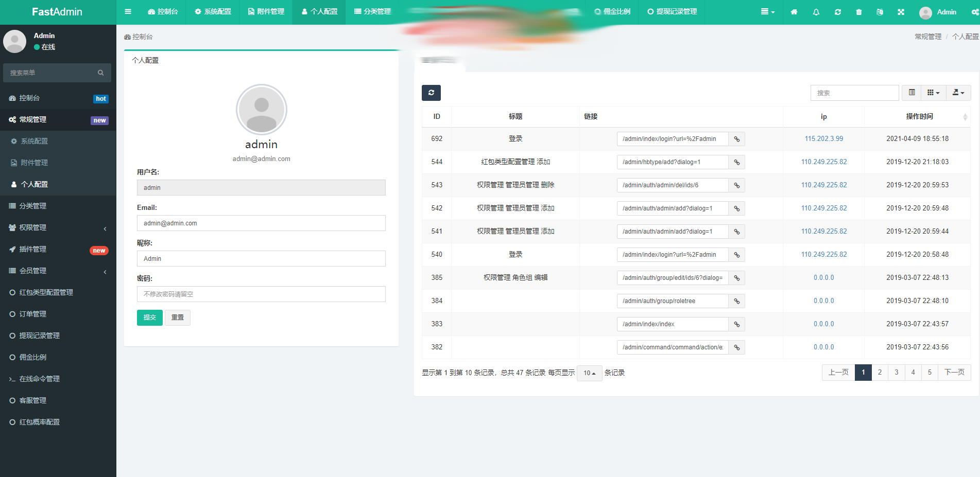980x477 pixels.
Task: Open the export dropdown in table toolbar
Action: (x=958, y=93)
